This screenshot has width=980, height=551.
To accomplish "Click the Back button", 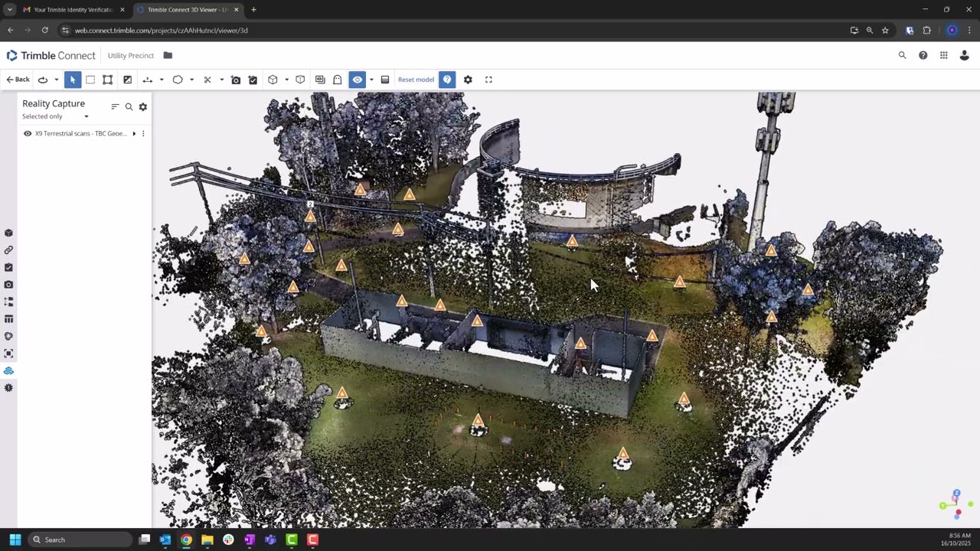I will [x=18, y=80].
